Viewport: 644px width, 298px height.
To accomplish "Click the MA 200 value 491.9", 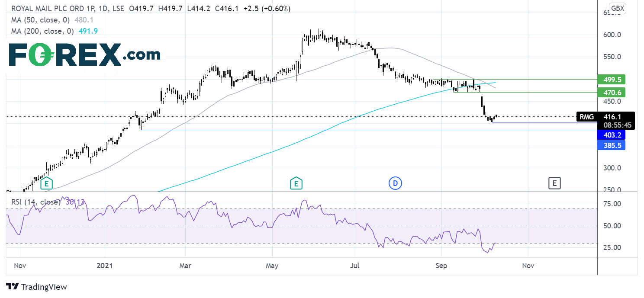I will [x=88, y=31].
